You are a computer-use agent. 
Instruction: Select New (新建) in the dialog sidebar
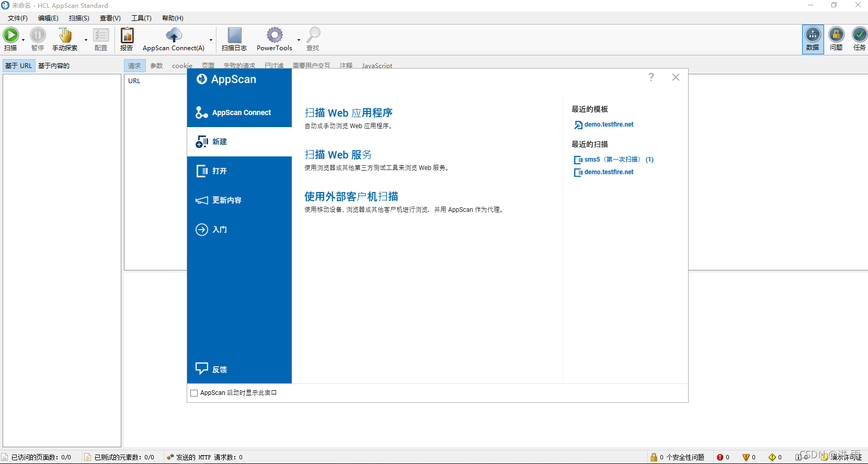(x=239, y=142)
